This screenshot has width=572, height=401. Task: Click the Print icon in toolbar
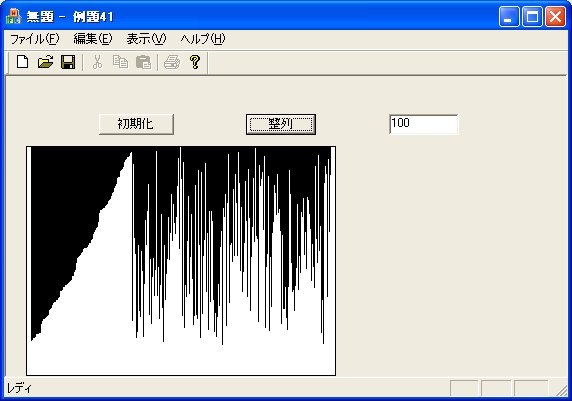[172, 62]
